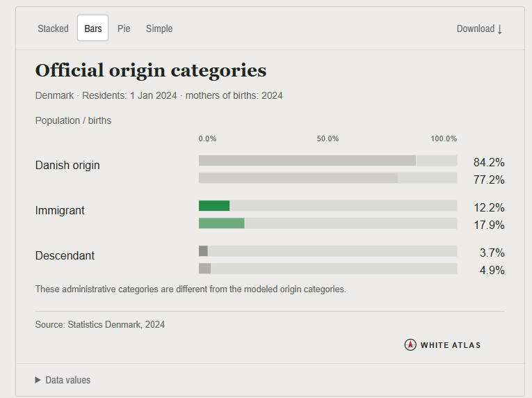The height and width of the screenshot is (398, 532).
Task: Click the Danish origin 84.2% population bar
Action: pyautogui.click(x=307, y=161)
